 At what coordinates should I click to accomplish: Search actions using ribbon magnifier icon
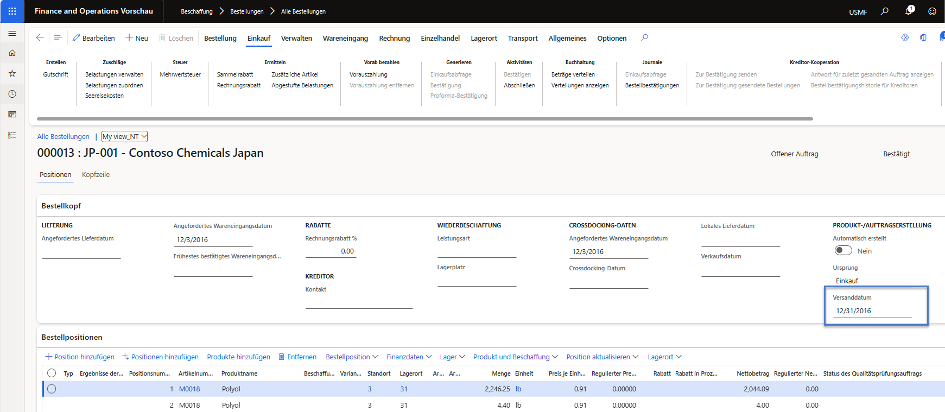tap(644, 38)
